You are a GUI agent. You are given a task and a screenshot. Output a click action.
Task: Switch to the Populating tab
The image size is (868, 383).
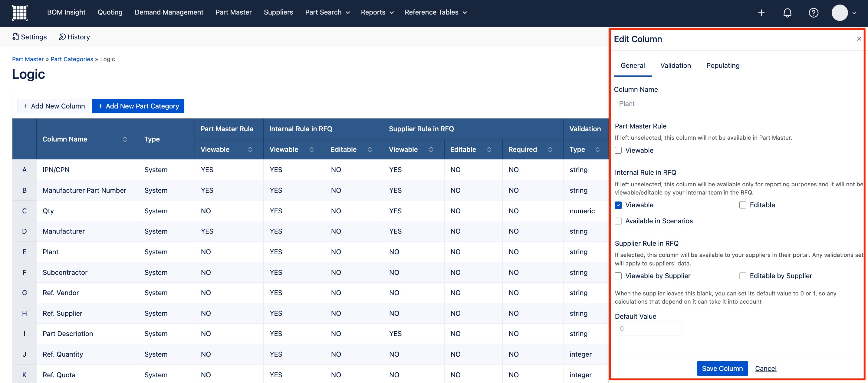pos(723,66)
